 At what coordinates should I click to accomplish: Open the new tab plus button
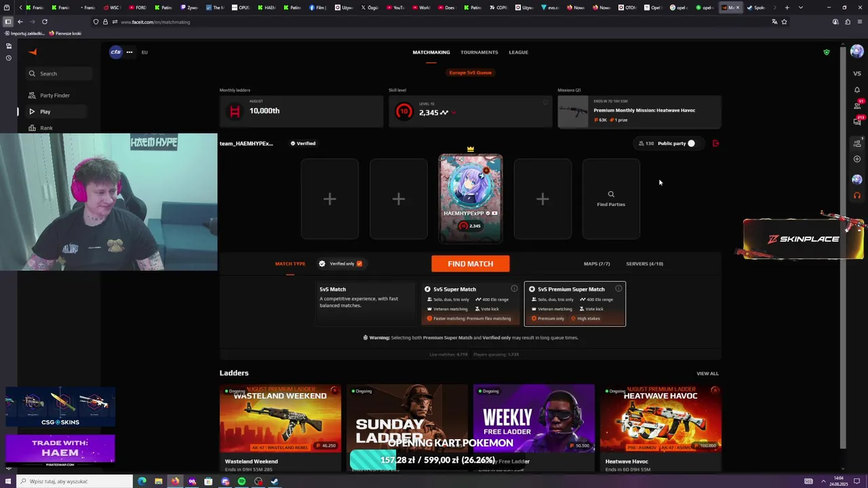tap(787, 7)
